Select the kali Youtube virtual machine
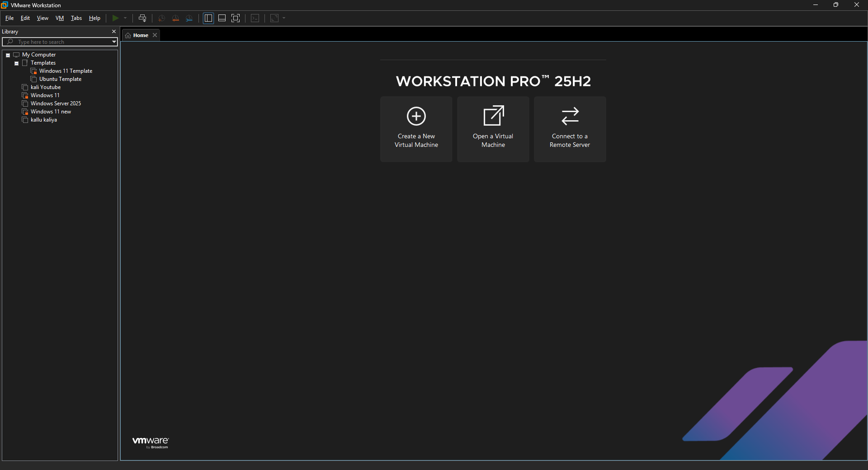The image size is (868, 470). pyautogui.click(x=45, y=87)
